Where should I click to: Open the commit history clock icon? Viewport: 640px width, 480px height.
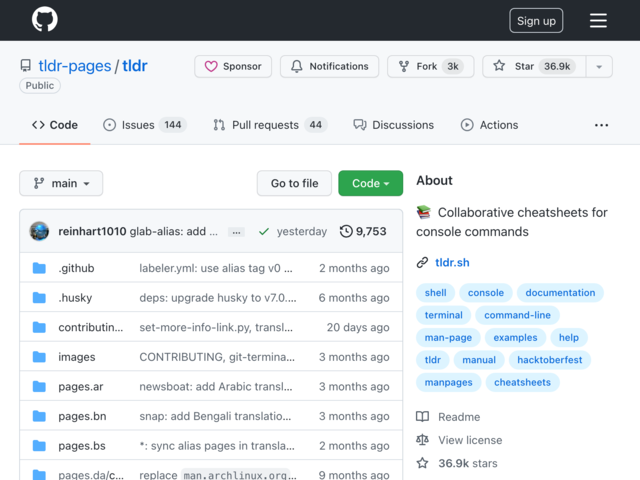pyautogui.click(x=346, y=231)
